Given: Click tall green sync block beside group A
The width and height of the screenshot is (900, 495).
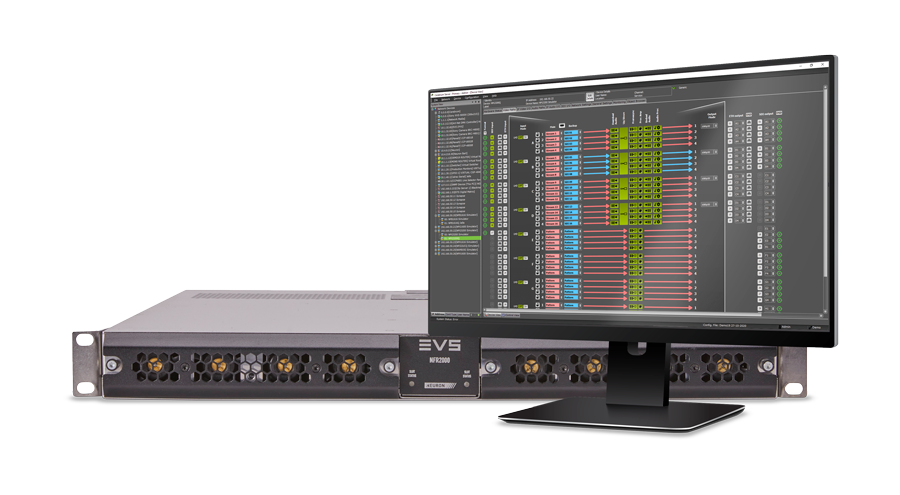Looking at the screenshot, I should 623,138.
